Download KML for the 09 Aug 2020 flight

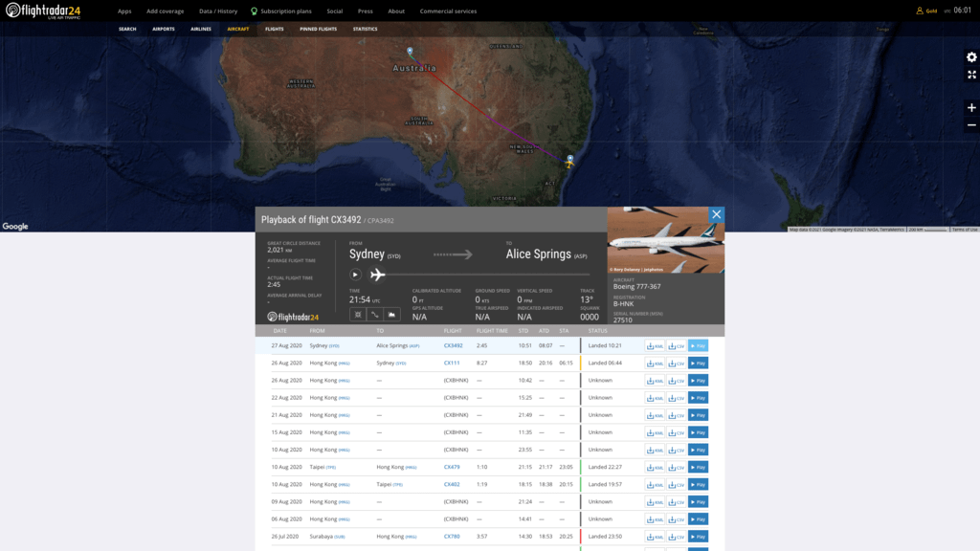(x=655, y=501)
